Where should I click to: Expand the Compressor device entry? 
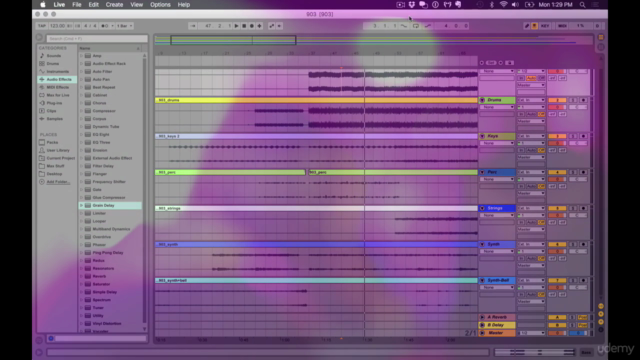[81, 111]
